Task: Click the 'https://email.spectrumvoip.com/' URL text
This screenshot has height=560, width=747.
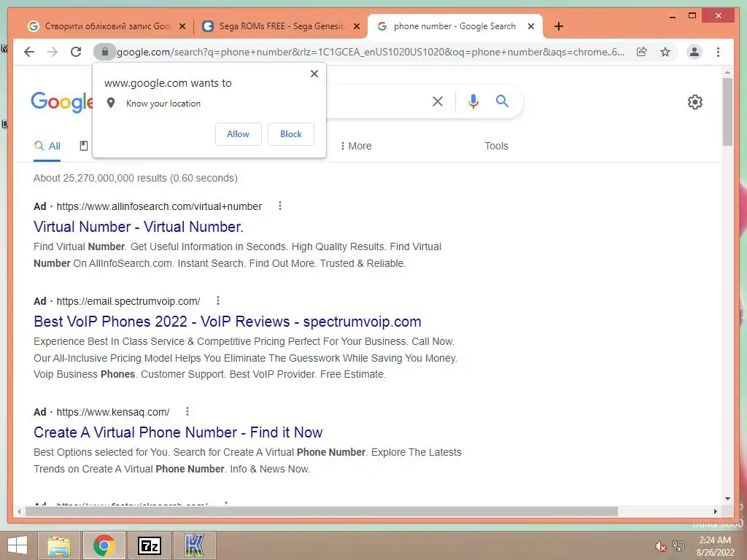Action: click(x=128, y=301)
